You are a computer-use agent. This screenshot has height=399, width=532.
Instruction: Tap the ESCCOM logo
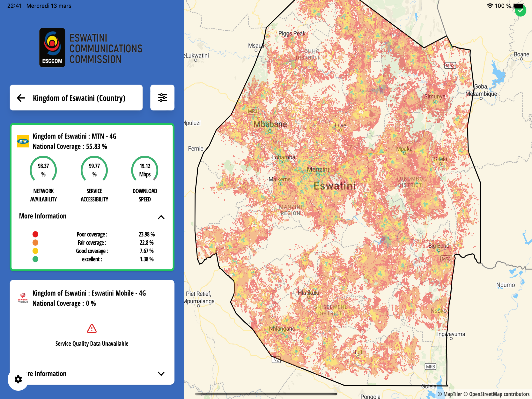tap(52, 47)
